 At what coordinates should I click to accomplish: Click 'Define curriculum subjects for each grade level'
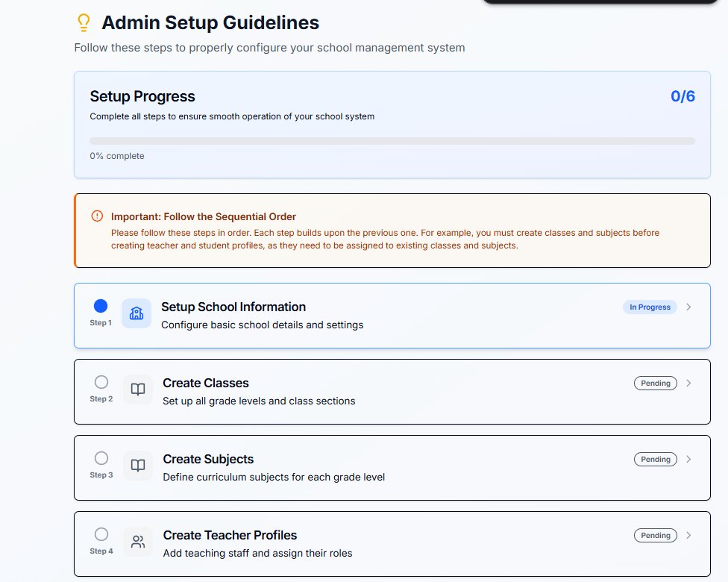tap(274, 478)
